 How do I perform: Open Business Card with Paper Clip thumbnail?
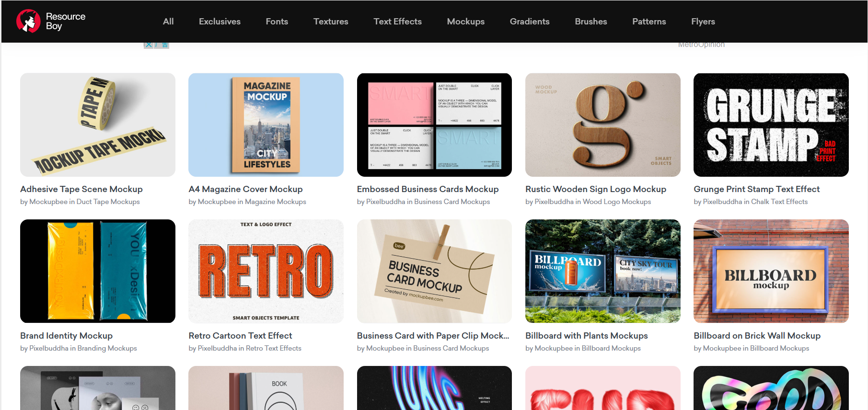tap(434, 271)
